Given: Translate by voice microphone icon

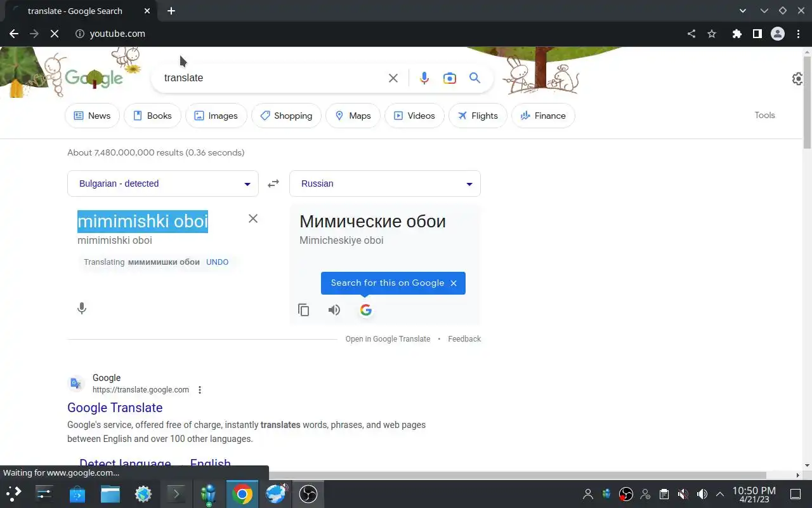Looking at the screenshot, I should (82, 309).
